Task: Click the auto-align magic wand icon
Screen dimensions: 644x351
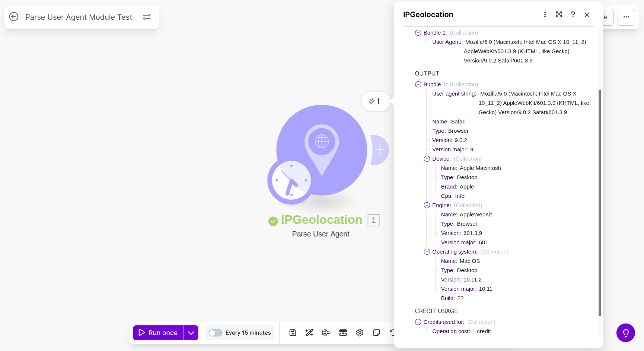Action: 309,333
